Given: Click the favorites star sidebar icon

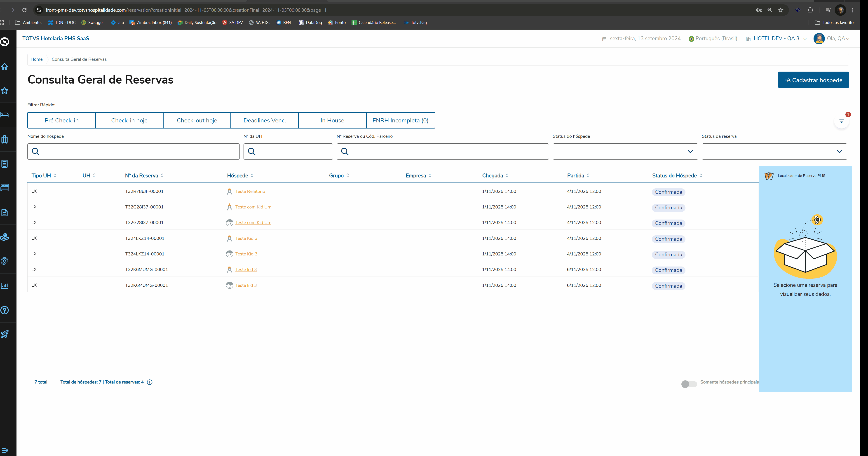Looking at the screenshot, I should coord(5,91).
